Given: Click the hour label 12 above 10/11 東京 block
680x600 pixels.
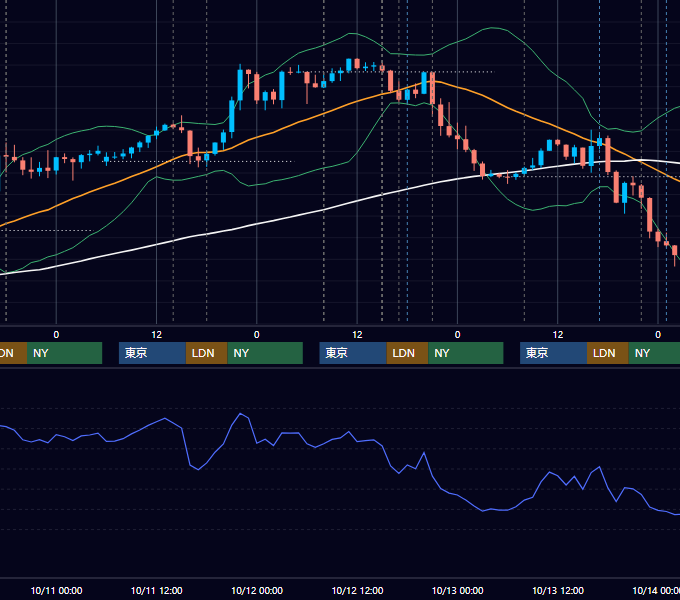Looking at the screenshot, I should 157,335.
